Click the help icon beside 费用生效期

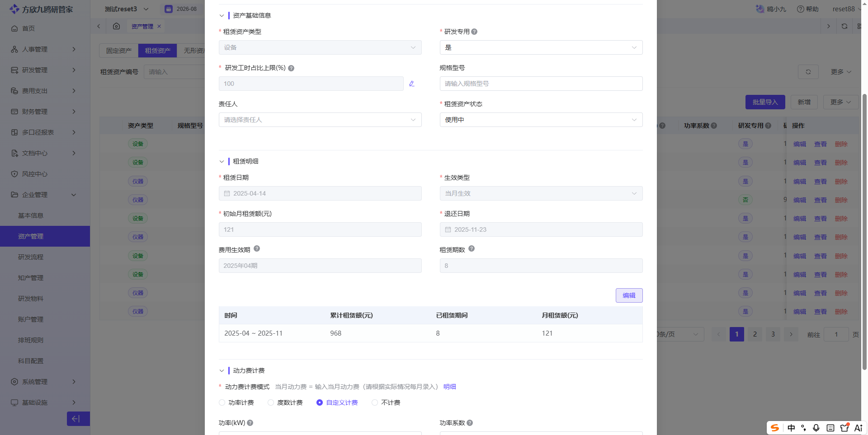pos(257,248)
